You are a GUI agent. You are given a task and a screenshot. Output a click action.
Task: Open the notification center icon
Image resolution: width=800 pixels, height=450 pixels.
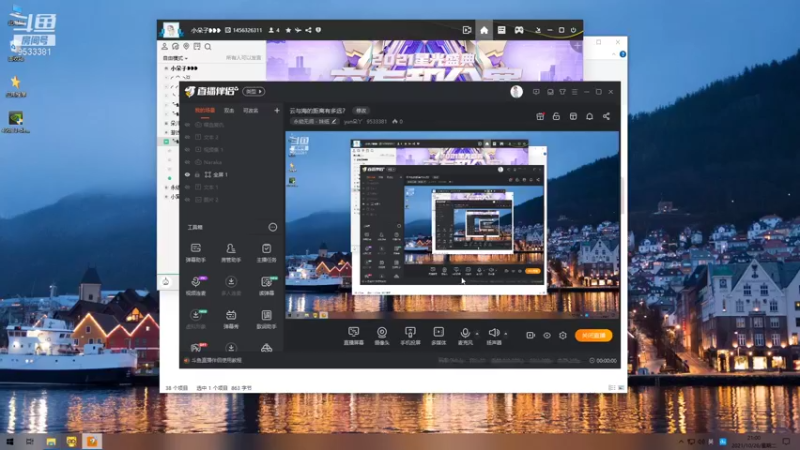(786, 441)
